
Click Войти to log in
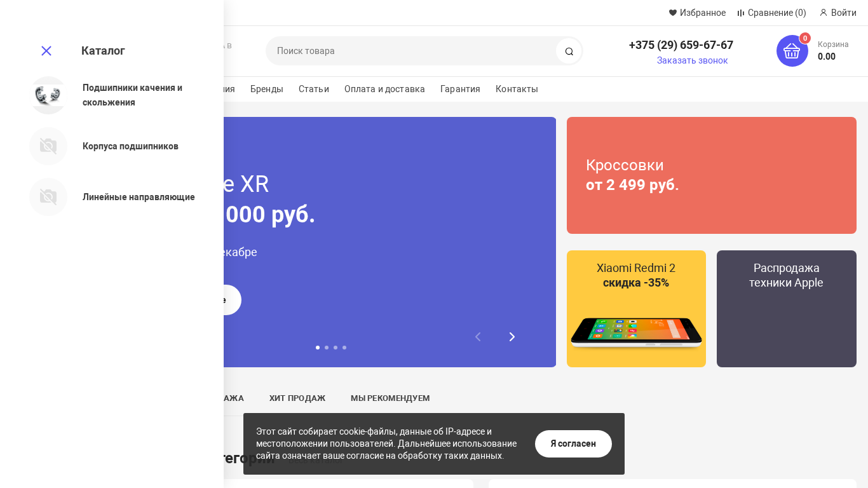click(844, 13)
